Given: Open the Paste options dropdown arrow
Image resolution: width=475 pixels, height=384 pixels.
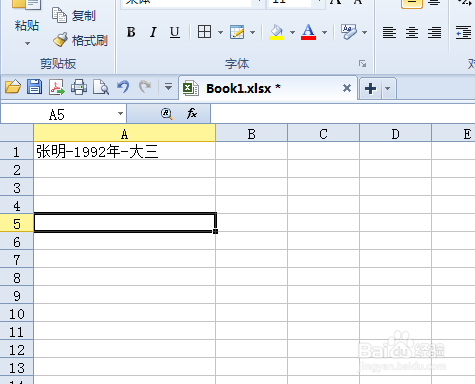Looking at the screenshot, I should (27, 43).
